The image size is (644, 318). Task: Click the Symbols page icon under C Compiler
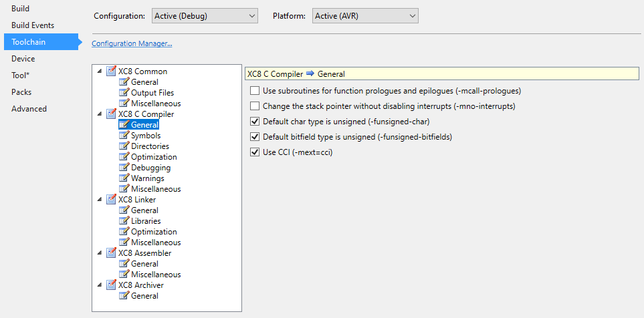[x=124, y=136]
